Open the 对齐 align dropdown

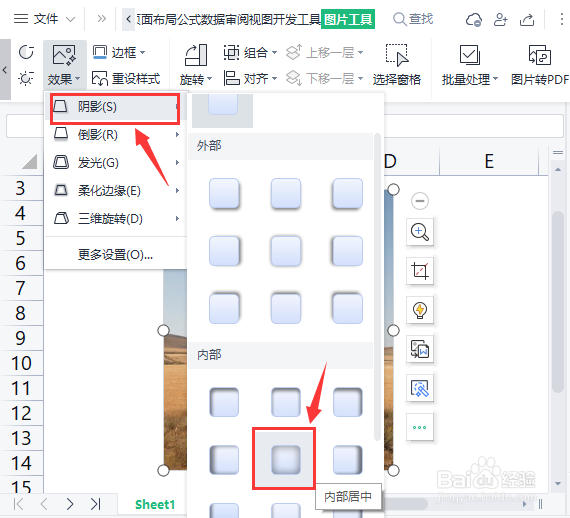250,78
